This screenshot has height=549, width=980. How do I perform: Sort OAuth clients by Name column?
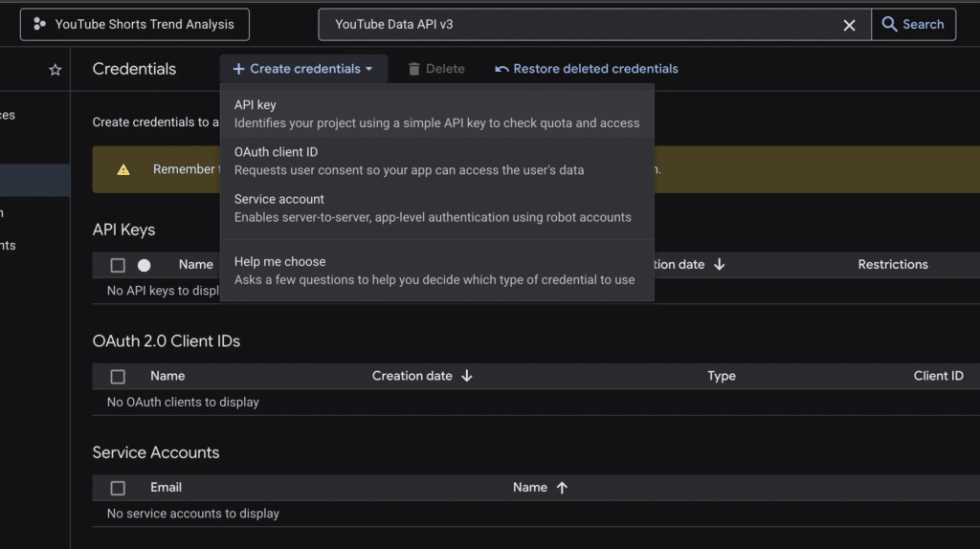tap(167, 376)
